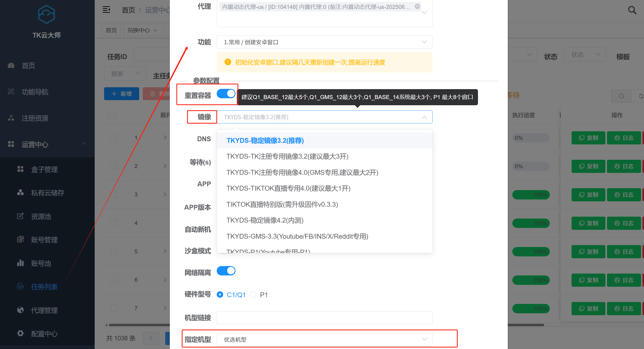Open the 功能 创建安卓窗口 dropdown
Screen dimensions: 644x349
tap(324, 42)
